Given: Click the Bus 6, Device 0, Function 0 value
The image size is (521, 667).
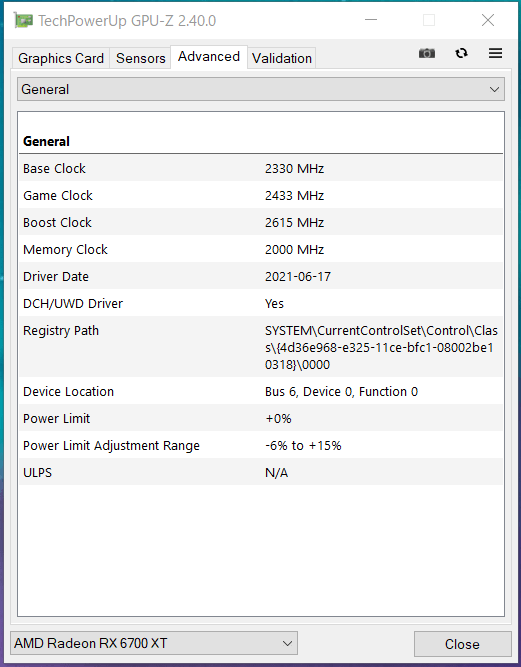Looking at the screenshot, I should [342, 391].
